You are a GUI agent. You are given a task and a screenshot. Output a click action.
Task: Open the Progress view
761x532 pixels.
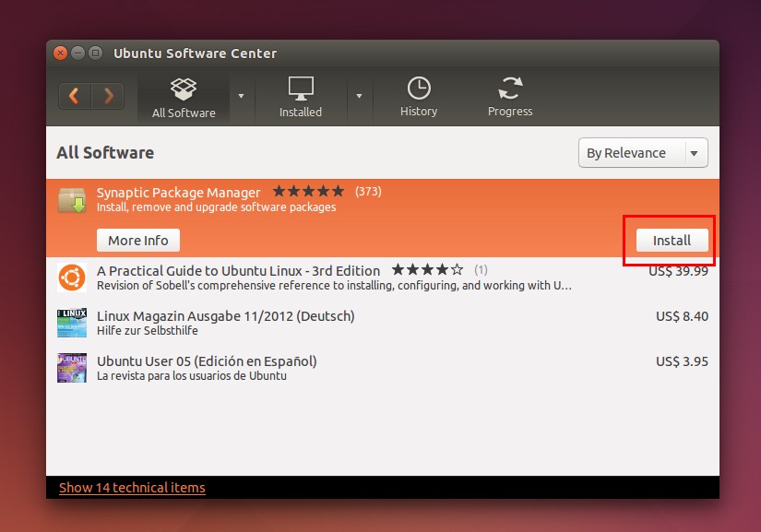coord(510,97)
